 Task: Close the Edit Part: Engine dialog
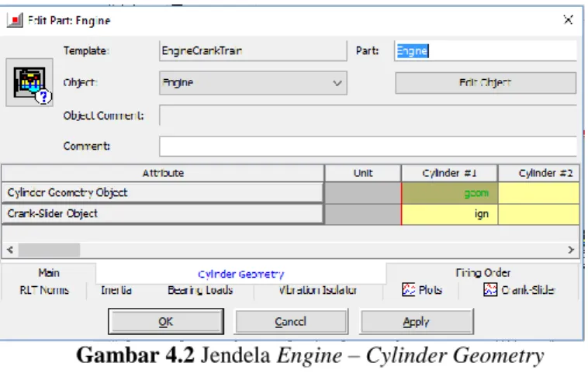click(568, 19)
